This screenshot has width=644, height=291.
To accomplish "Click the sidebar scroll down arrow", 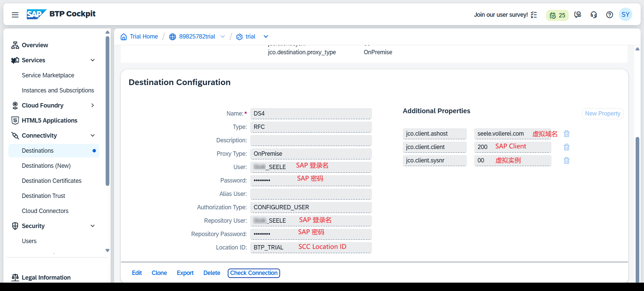I will pyautogui.click(x=107, y=250).
